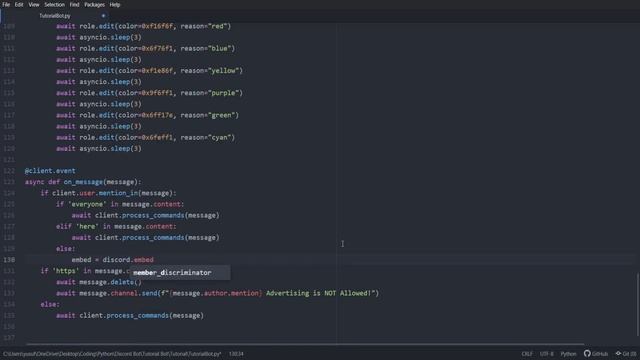640x360 pixels.
Task: Click the reason="purple" code line
Action: coord(149,93)
